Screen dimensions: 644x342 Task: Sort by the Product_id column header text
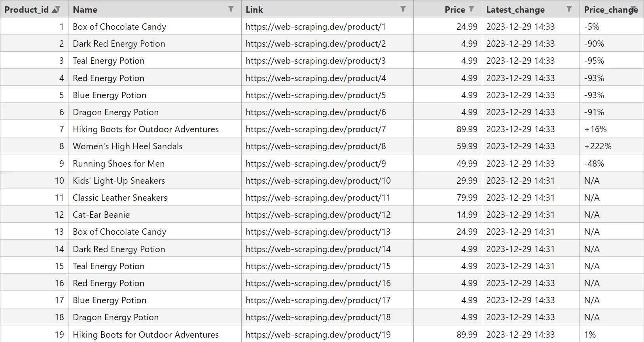pyautogui.click(x=27, y=9)
